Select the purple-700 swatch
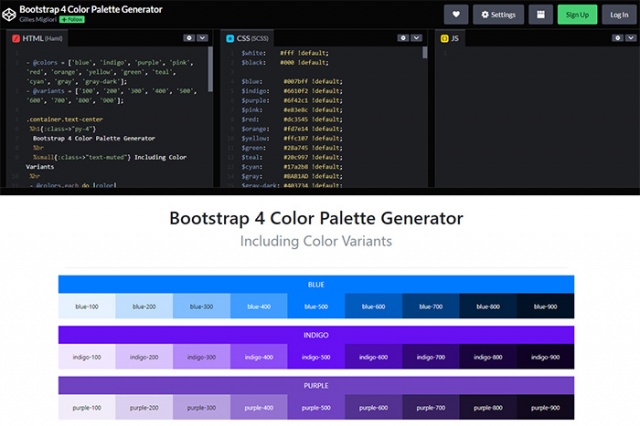The width and height of the screenshot is (640, 426). (x=431, y=407)
